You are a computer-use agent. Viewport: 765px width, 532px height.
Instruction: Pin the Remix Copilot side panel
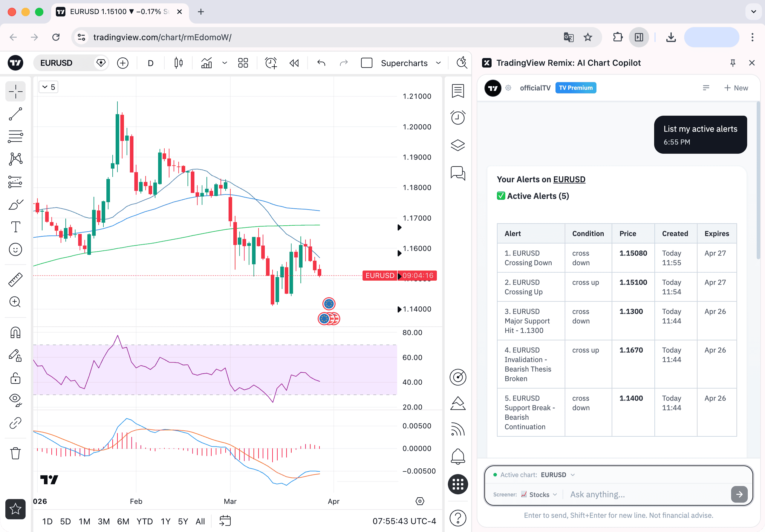point(733,63)
